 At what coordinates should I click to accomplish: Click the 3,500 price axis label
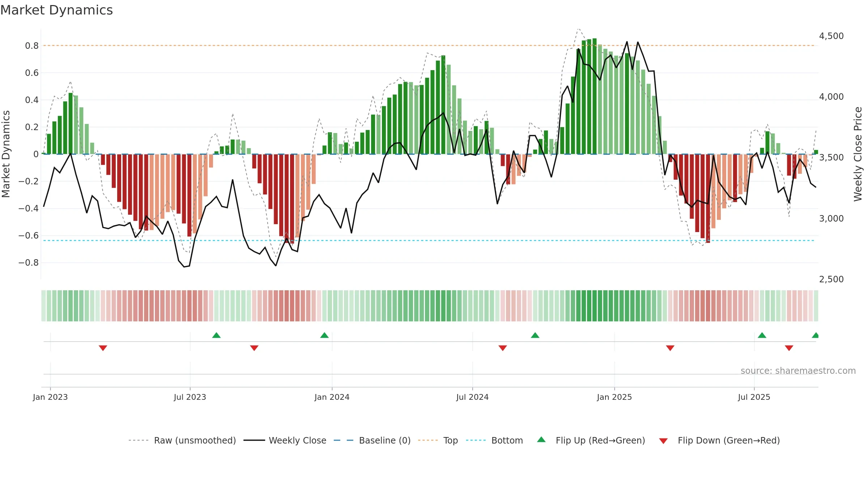[831, 157]
